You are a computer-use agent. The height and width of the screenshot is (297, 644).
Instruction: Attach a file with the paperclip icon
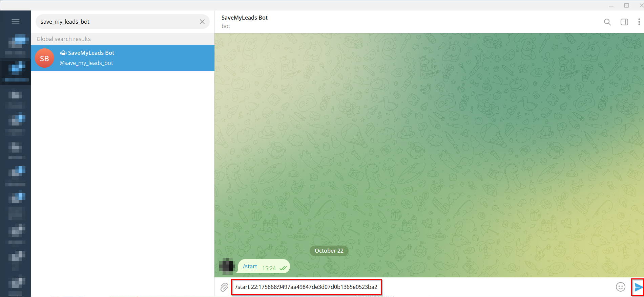[x=224, y=287]
